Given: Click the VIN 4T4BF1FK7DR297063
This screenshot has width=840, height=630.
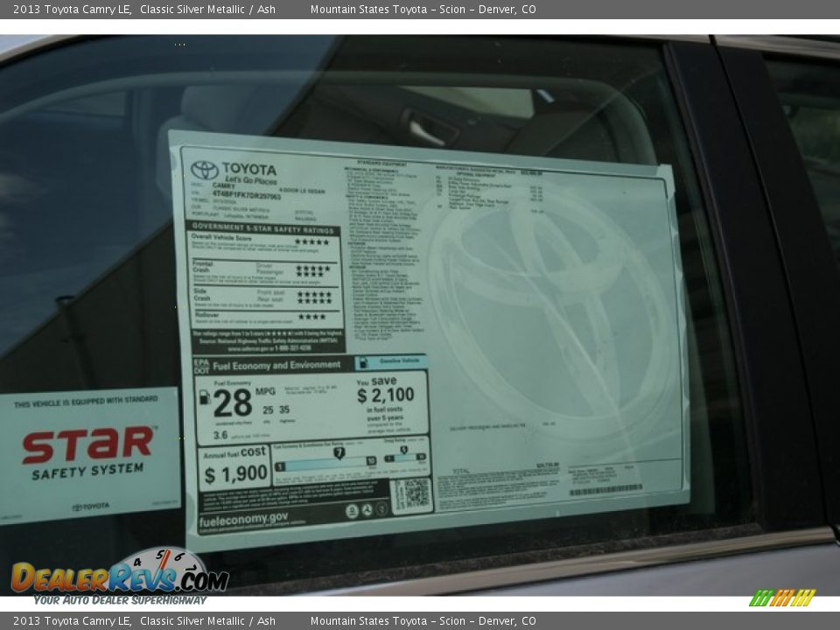Looking at the screenshot, I should pyautogui.click(x=247, y=194).
